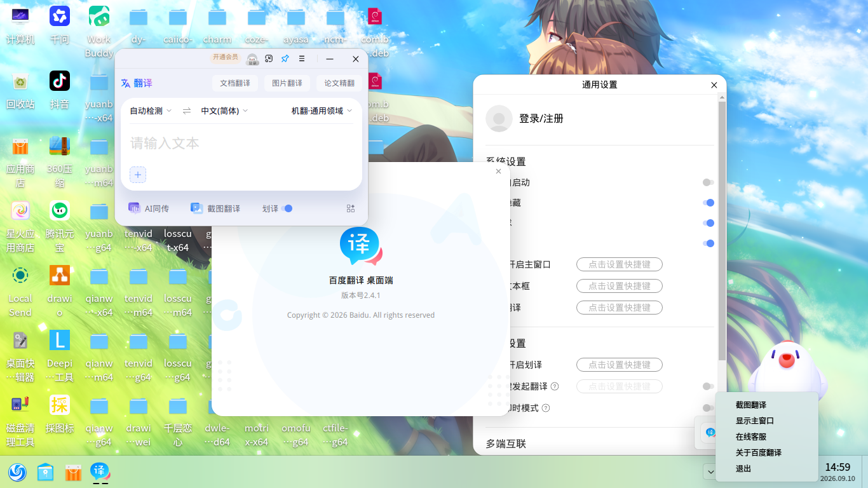Click the help icon beside 发起翻译 setting

[x=555, y=386]
